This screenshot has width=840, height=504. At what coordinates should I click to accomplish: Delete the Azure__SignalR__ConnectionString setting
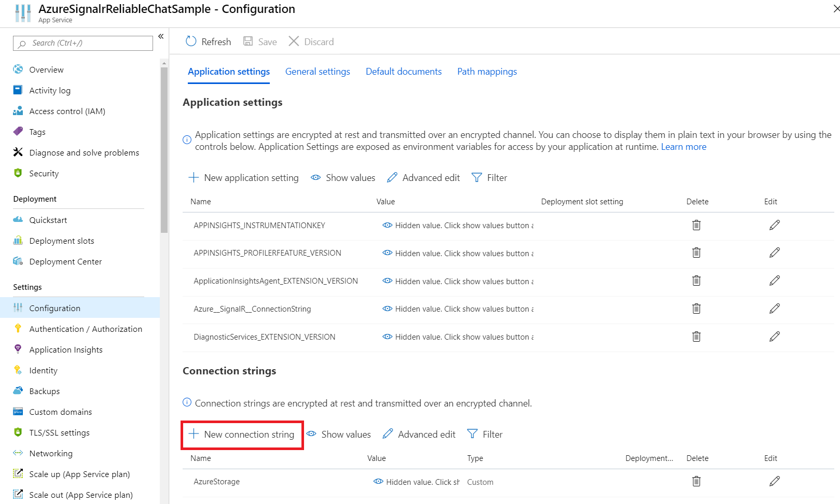(696, 309)
